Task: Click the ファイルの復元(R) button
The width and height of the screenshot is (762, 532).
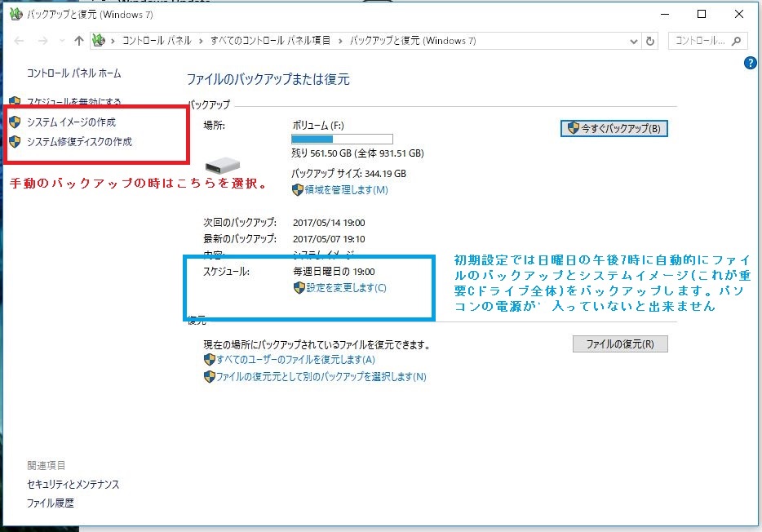Action: 620,344
